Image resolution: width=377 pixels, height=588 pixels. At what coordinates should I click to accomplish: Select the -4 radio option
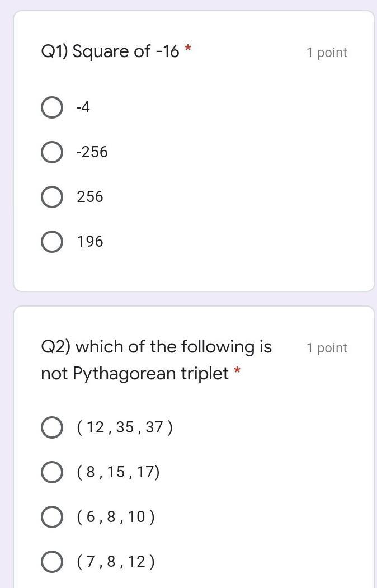pyautogui.click(x=51, y=107)
